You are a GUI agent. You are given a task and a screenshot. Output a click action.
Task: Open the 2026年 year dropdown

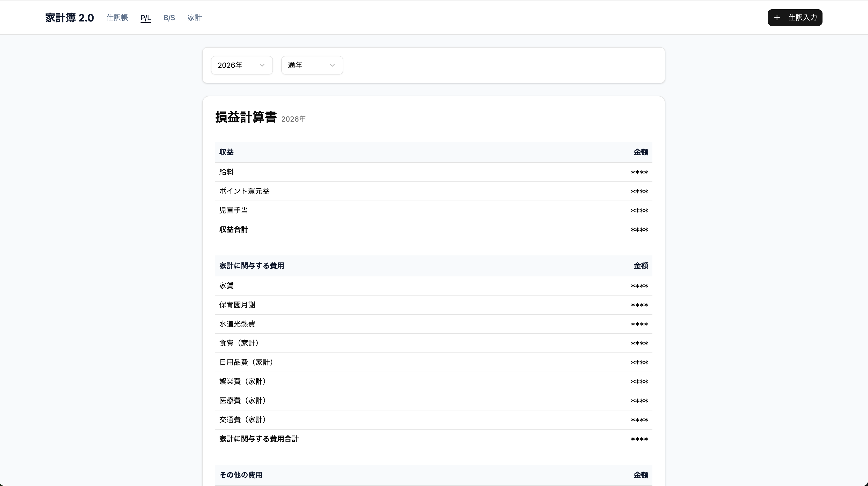241,65
